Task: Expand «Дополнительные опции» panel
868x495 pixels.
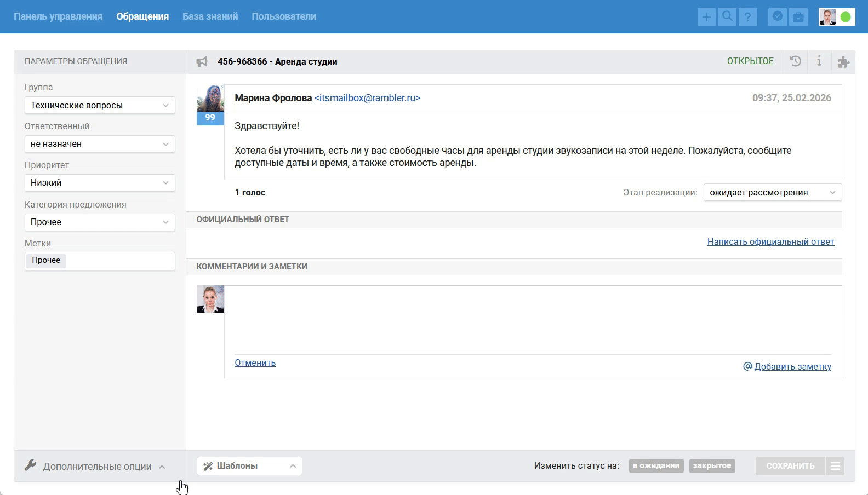Action: 96,467
